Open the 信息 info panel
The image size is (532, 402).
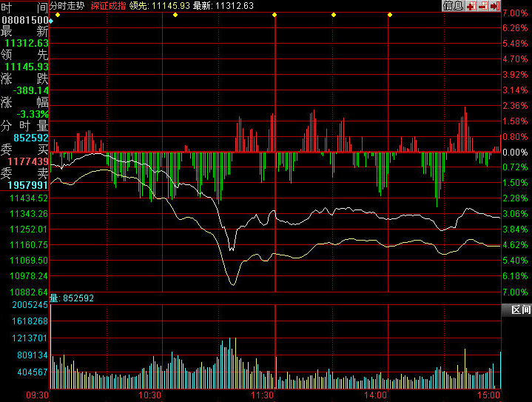point(453,6)
